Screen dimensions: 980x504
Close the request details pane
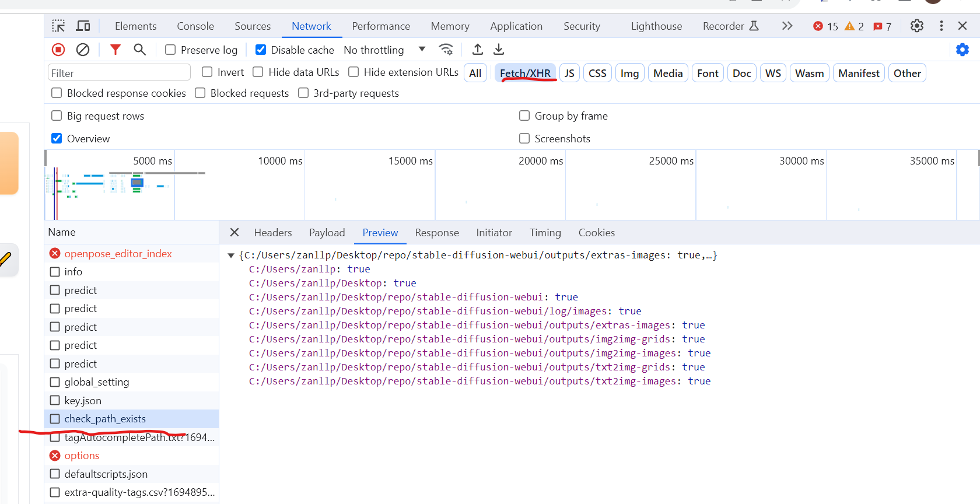[235, 233]
